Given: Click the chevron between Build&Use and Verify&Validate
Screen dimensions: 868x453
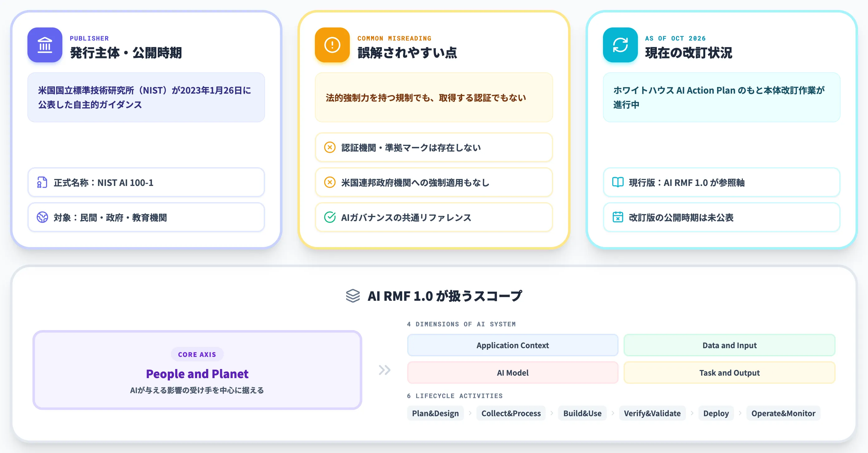Looking at the screenshot, I should pos(613,413).
